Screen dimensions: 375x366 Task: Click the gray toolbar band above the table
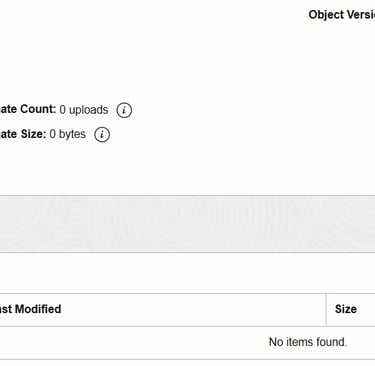(187, 224)
